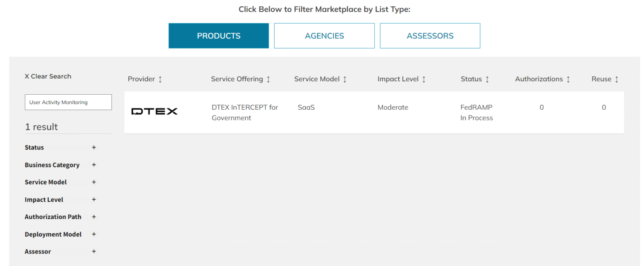Click the DTEX provider logo

point(154,111)
